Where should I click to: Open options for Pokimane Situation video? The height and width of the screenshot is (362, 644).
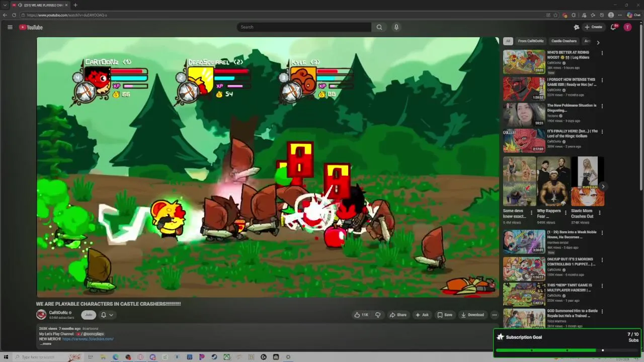click(x=602, y=106)
